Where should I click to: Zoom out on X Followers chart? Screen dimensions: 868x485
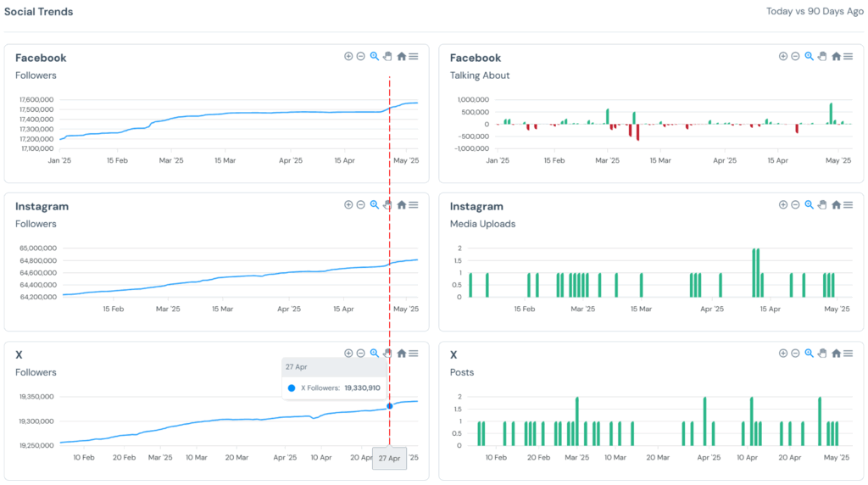click(361, 354)
